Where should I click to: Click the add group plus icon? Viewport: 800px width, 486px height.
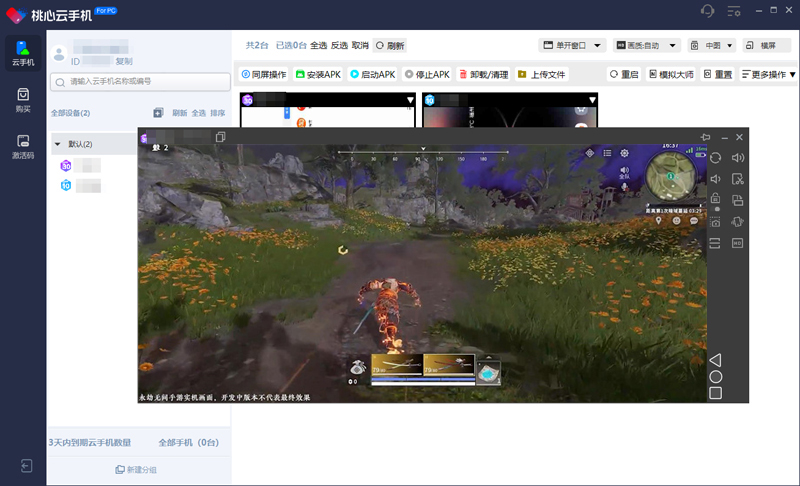[x=158, y=113]
